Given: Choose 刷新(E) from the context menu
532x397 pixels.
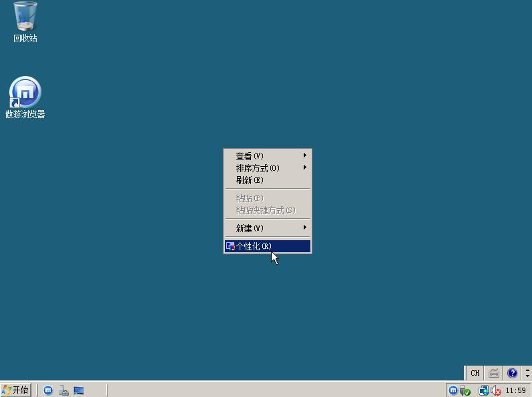Looking at the screenshot, I should [x=250, y=180].
